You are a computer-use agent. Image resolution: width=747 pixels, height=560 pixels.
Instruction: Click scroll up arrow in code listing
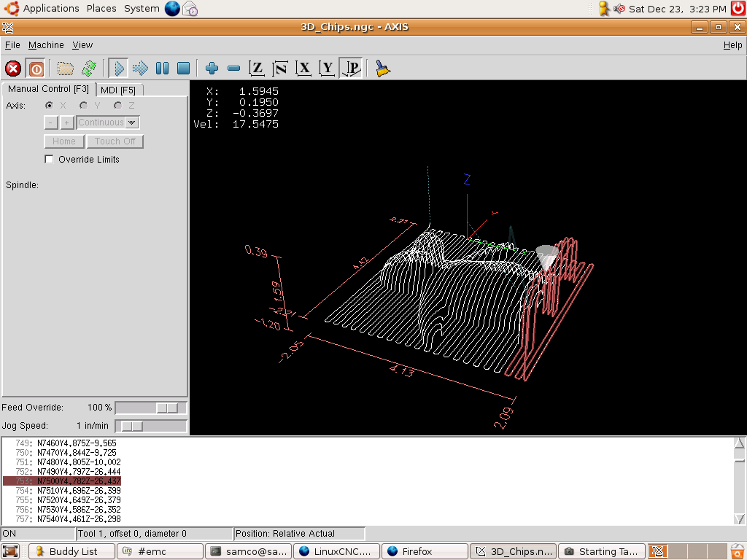coord(740,443)
